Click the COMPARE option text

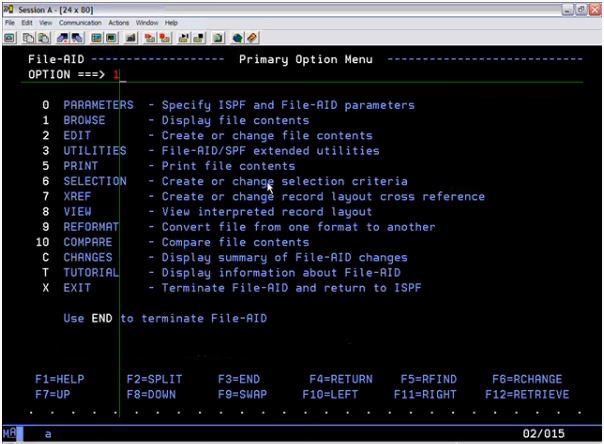(x=88, y=242)
